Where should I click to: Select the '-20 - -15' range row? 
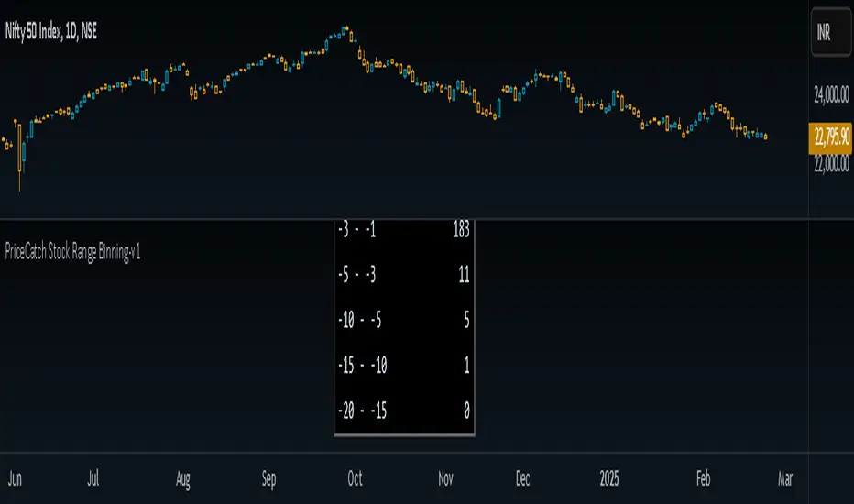(x=404, y=411)
